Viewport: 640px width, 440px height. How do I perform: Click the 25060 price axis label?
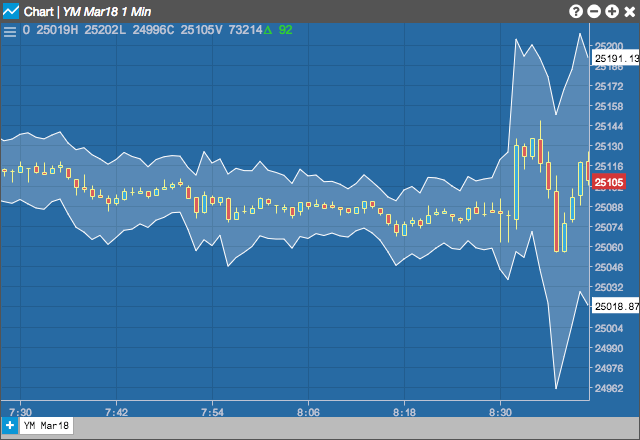click(609, 247)
